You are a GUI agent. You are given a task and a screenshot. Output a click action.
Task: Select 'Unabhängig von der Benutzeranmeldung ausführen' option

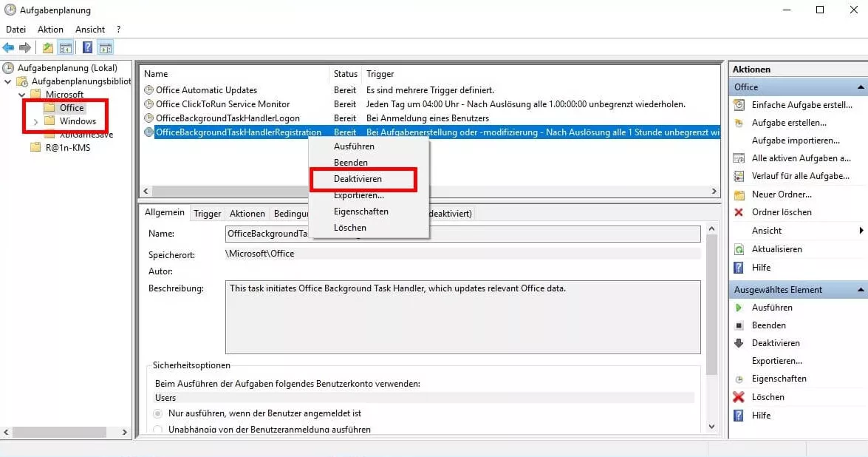[158, 430]
